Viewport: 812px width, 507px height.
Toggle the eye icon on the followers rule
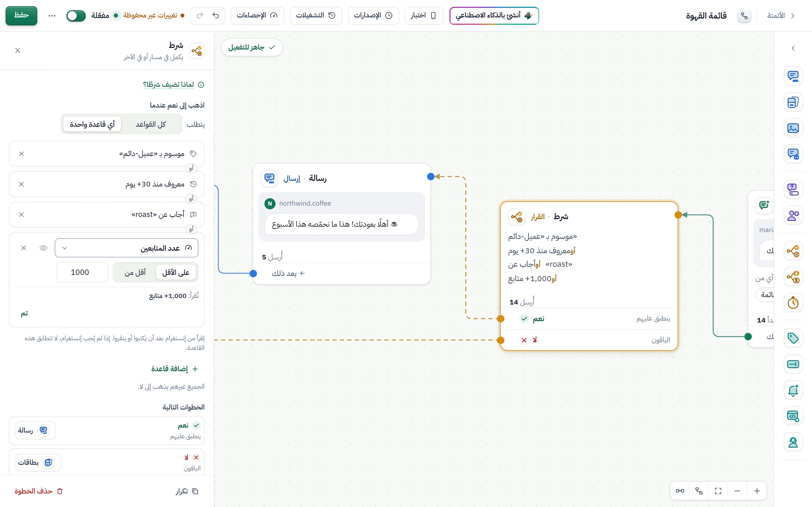click(x=43, y=248)
